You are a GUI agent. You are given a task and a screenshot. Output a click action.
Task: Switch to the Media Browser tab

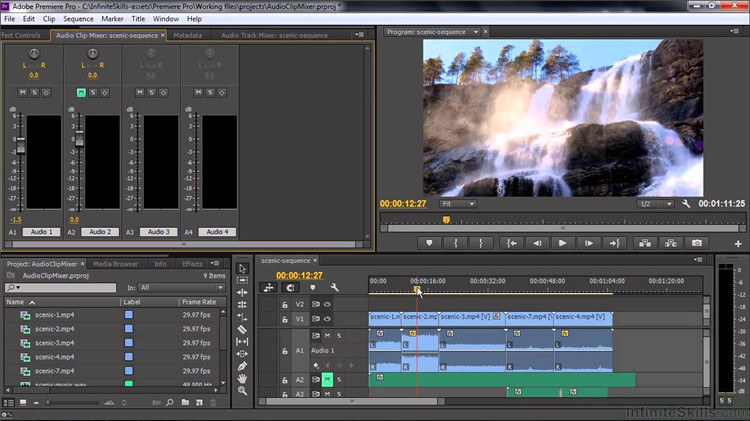(115, 264)
